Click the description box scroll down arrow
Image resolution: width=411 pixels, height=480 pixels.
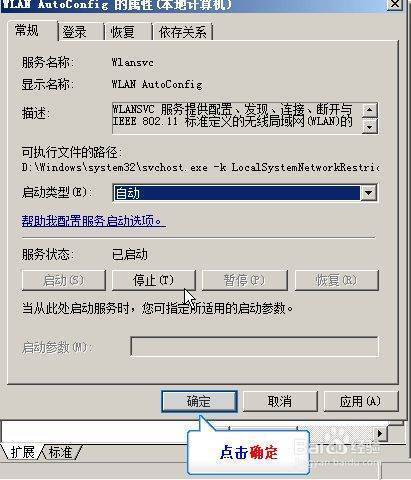(369, 126)
